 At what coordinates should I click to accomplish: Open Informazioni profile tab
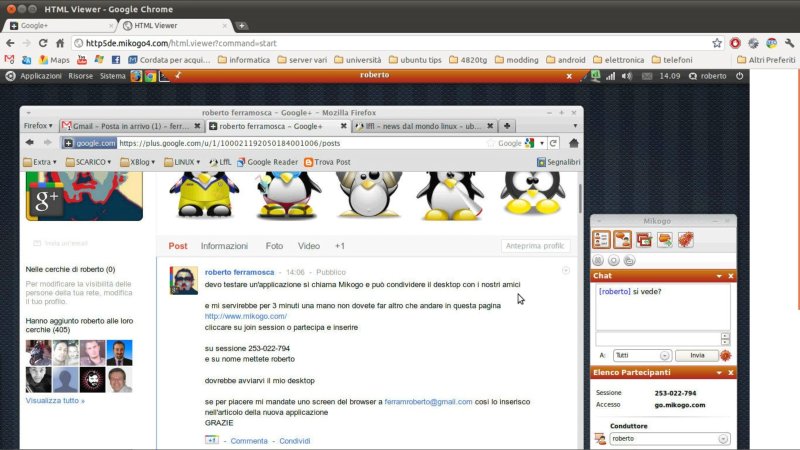tap(224, 246)
